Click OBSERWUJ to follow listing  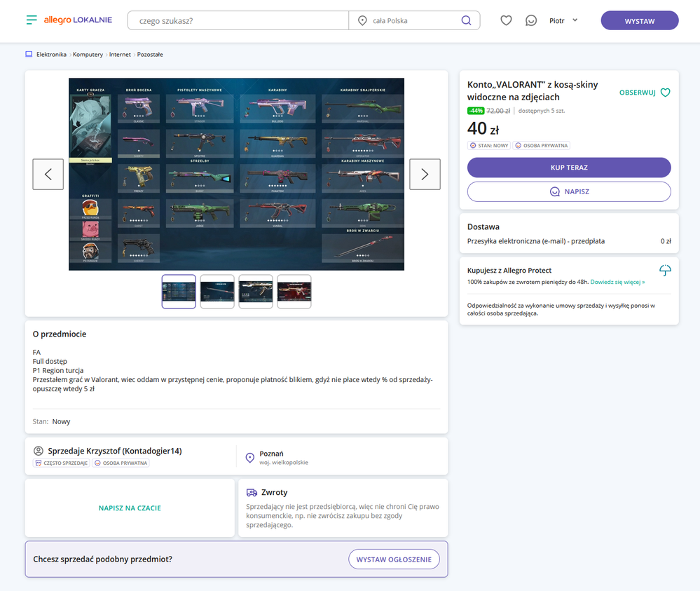637,93
